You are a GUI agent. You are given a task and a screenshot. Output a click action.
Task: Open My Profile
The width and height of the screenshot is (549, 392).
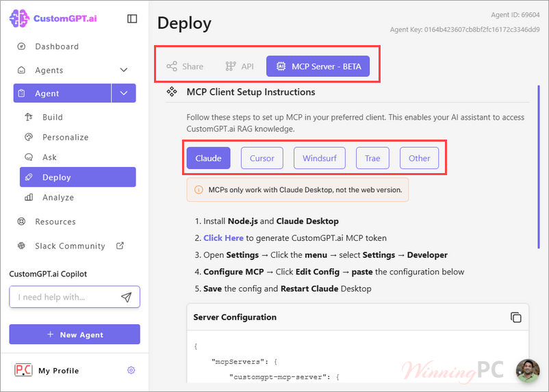(x=58, y=370)
